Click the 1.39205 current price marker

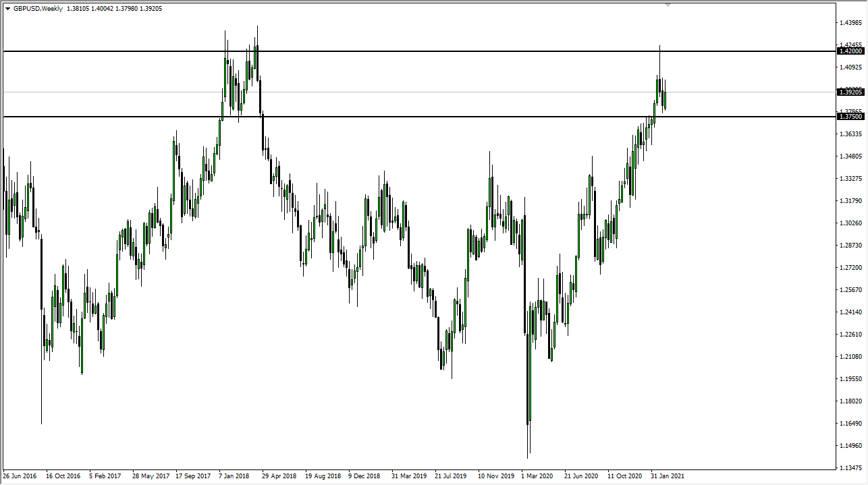850,92
